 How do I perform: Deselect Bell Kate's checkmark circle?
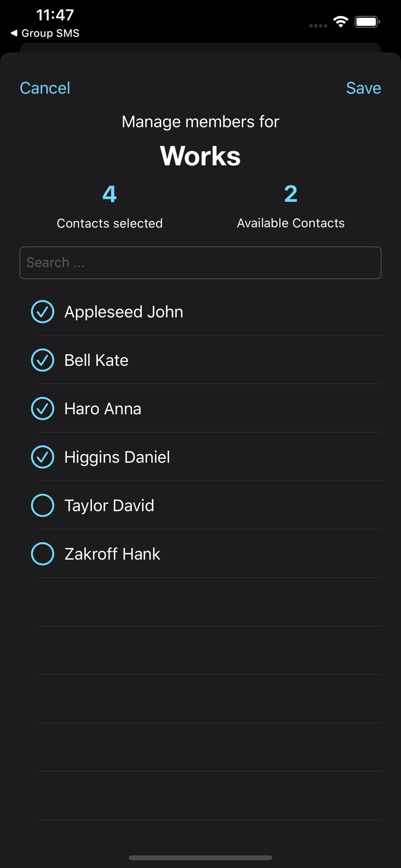tap(43, 360)
